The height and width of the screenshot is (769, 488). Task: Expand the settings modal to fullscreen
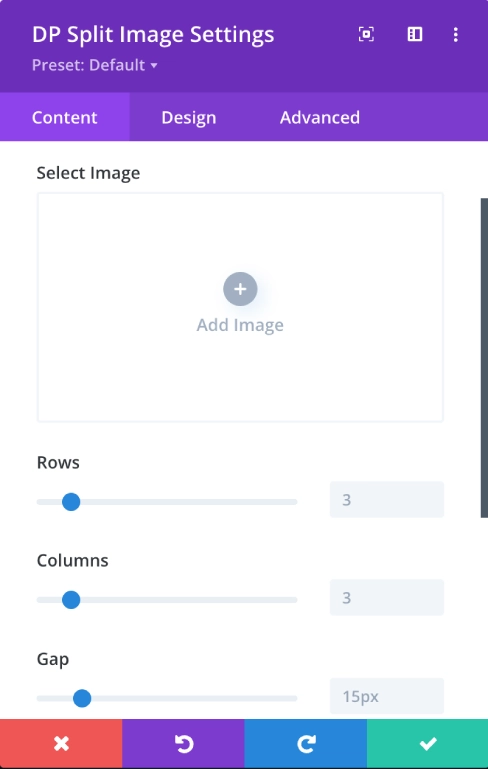point(366,34)
